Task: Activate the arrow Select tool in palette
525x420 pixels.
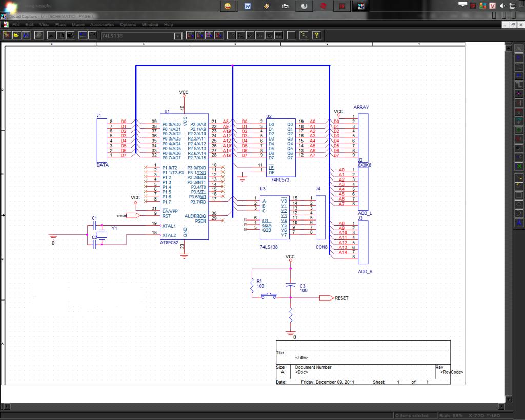Action: pos(519,49)
